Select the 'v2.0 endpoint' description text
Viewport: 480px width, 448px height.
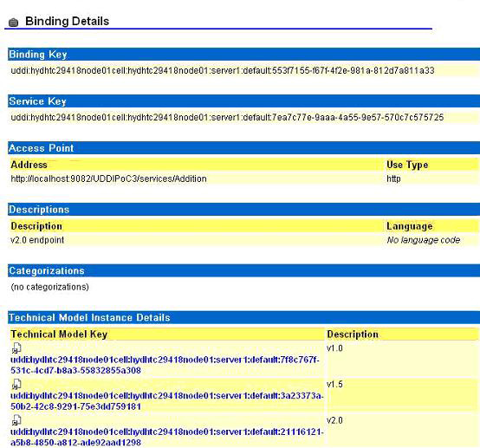(37, 240)
